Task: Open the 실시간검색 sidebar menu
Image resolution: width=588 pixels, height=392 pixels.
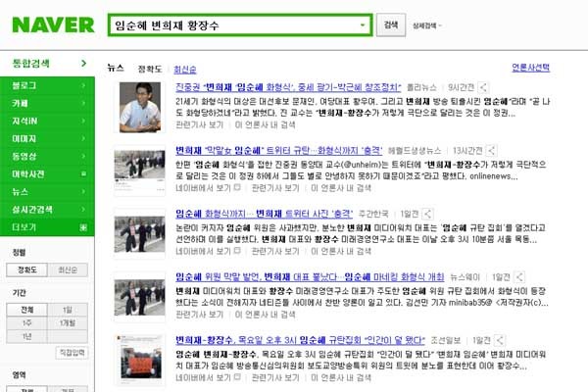Action: coord(47,210)
